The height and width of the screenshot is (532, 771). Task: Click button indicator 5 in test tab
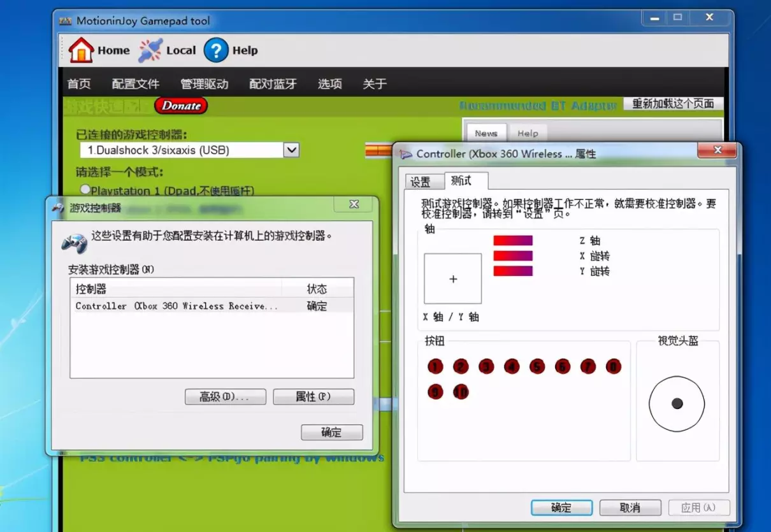point(537,366)
